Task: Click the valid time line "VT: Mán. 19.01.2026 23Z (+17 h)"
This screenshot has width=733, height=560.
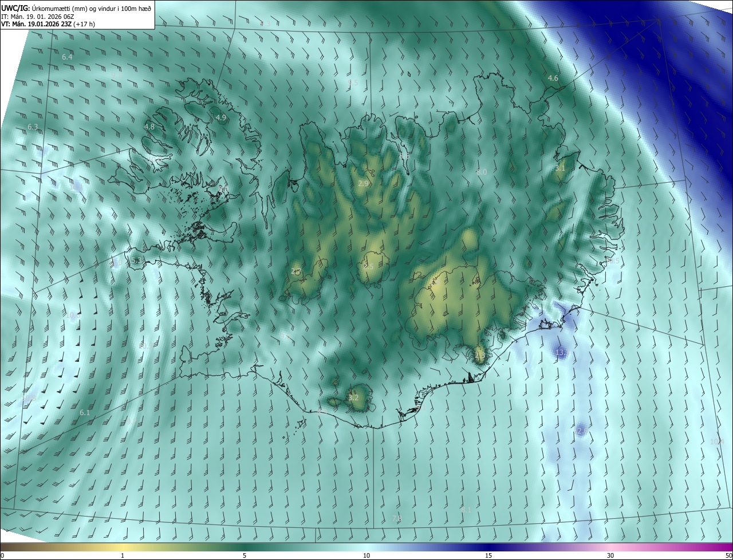Action: [x=48, y=24]
